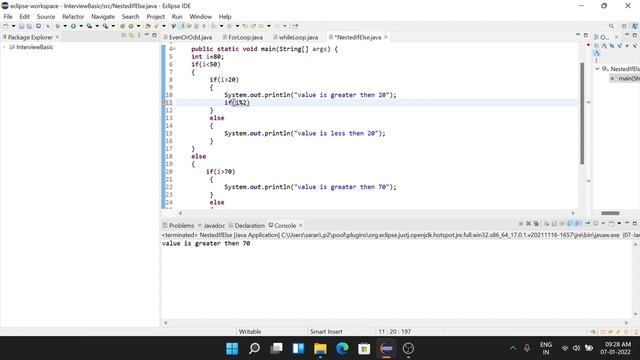Viewport: 640px width, 360px height.
Task: Toggle Hide Fields in Outline toolbar
Action: click(611, 46)
